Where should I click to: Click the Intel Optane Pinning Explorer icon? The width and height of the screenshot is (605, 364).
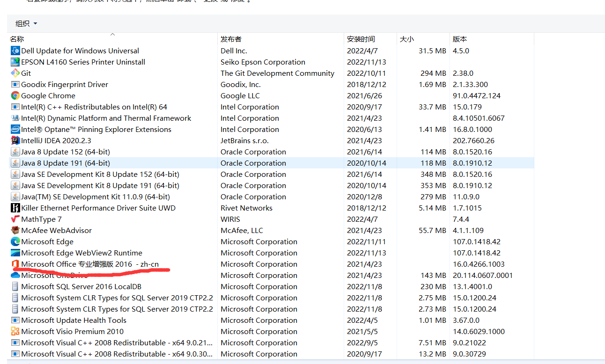(15, 129)
